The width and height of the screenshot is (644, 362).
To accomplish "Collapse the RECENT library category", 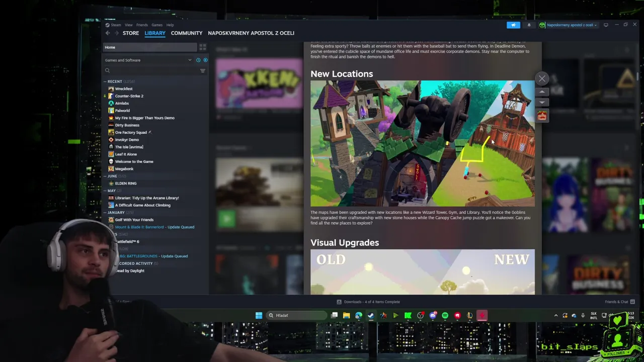I will [x=105, y=81].
